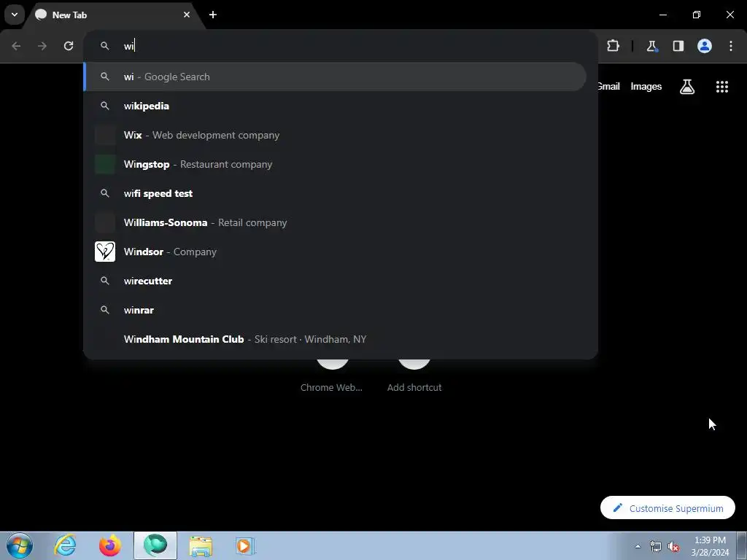The image size is (747, 560).
Task: Click the Show desktop strip
Action: point(742,546)
